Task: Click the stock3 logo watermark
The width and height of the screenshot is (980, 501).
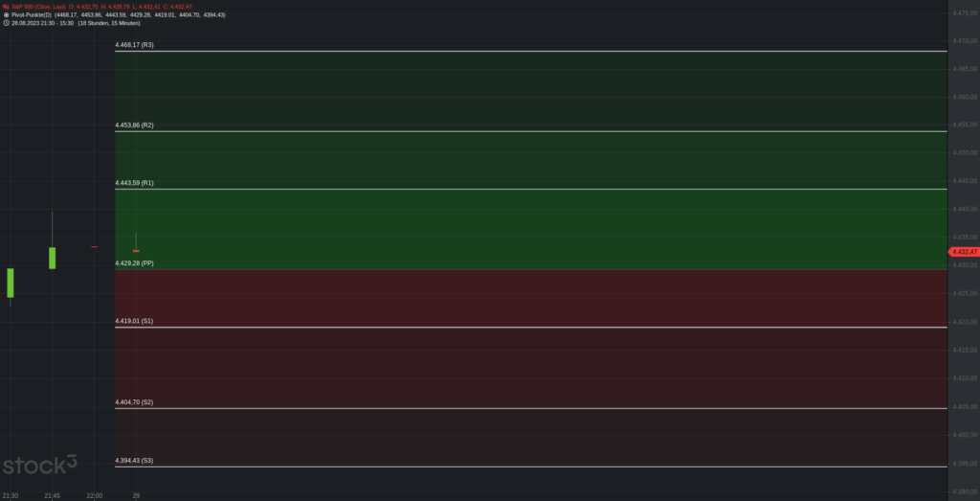Action: coord(39,467)
